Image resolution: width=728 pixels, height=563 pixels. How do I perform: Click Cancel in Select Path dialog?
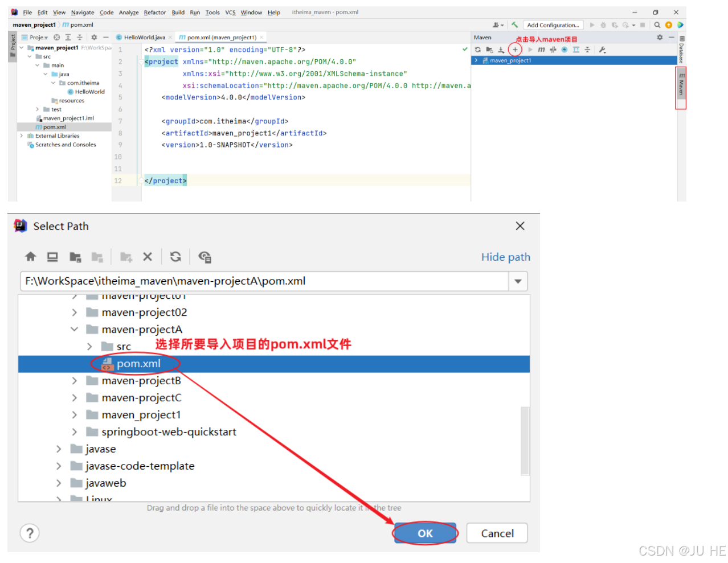tap(497, 533)
